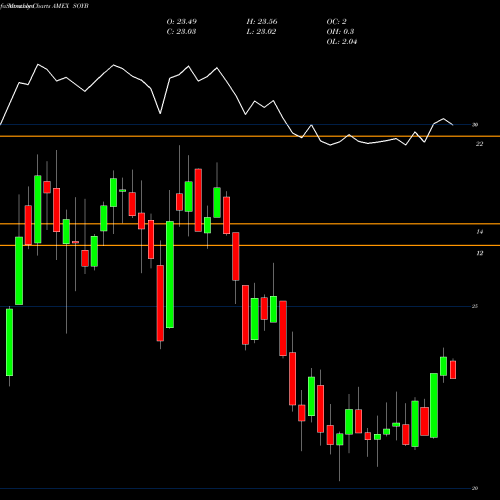The image size is (500, 500).
Task: Click the 30 indicator axis label
Action: pyautogui.click(x=475, y=125)
